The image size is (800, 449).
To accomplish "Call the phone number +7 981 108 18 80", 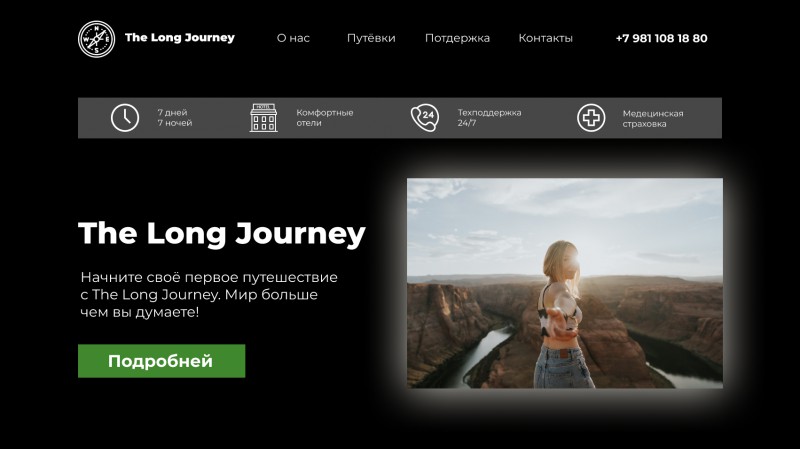I will point(661,38).
